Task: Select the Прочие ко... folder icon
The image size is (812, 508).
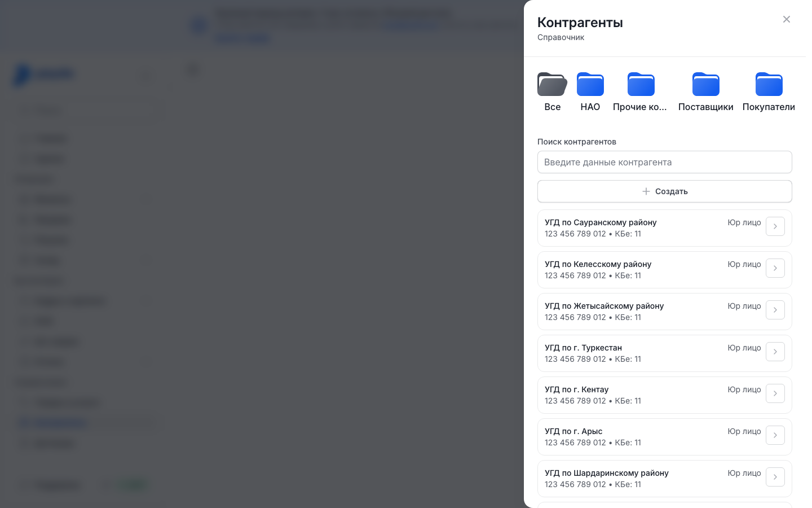Action: 641,84
